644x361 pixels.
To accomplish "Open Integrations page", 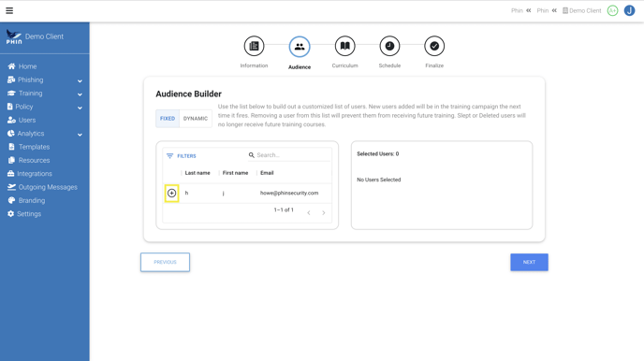I will pyautogui.click(x=30, y=174).
